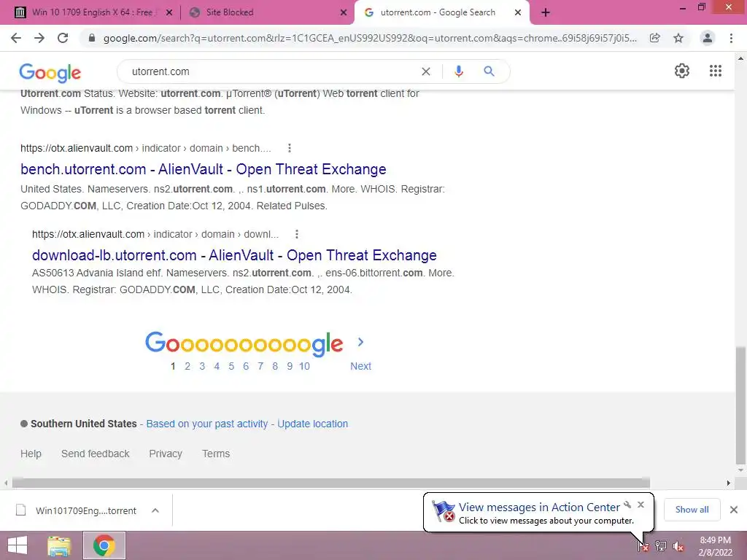This screenshot has width=747, height=560.
Task: Open the Help footer link
Action: pos(31,454)
